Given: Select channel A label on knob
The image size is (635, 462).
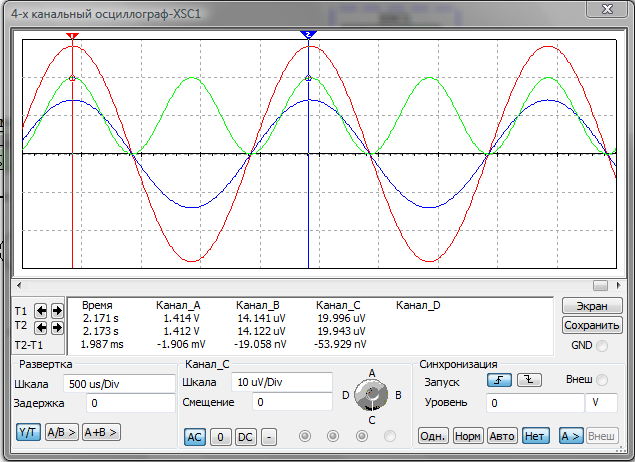Looking at the screenshot, I should pyautogui.click(x=372, y=373).
